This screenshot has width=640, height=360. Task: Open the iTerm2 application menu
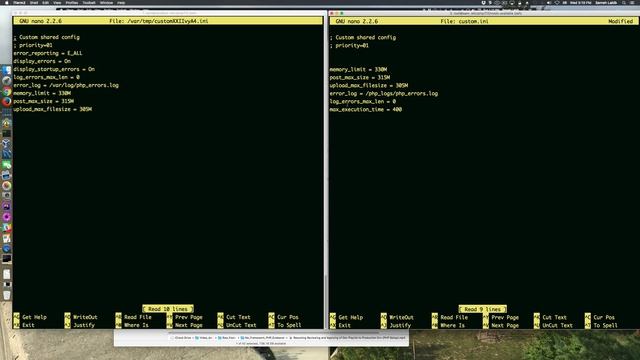(19, 2)
